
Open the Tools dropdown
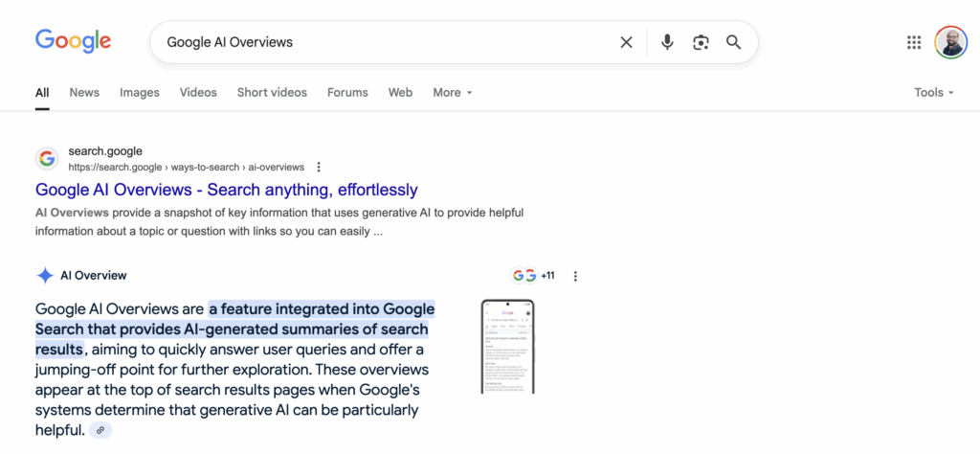934,93
